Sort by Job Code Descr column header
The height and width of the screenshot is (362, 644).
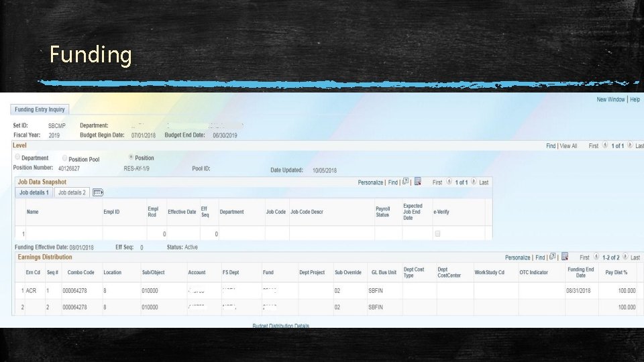307,213
